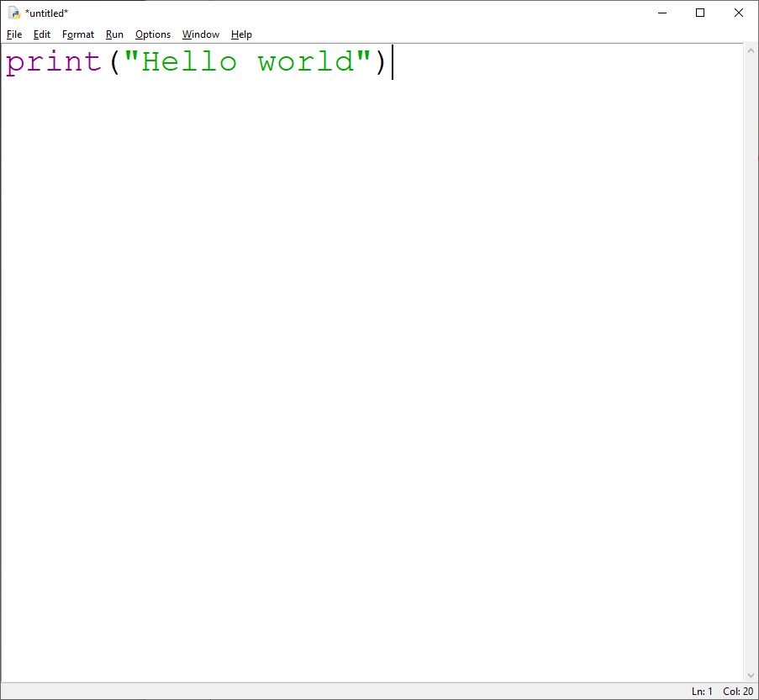Maximize the IDLE editor window

click(x=700, y=13)
